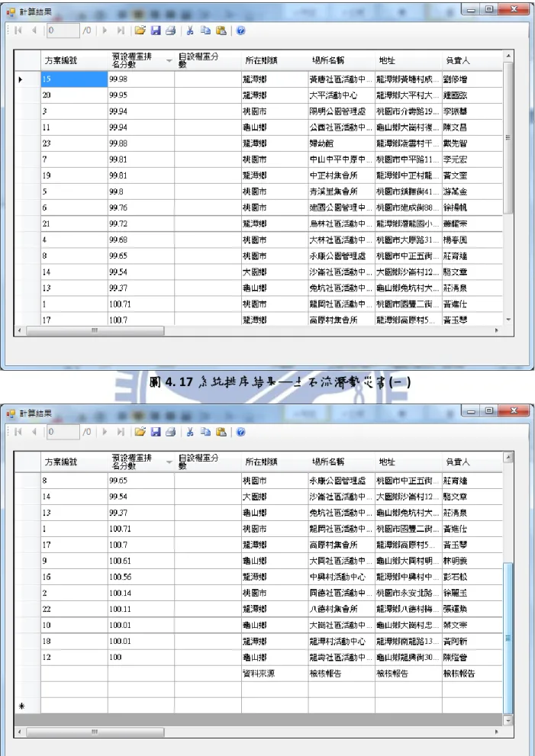Go to next record in lower window toolbar

coord(105,432)
